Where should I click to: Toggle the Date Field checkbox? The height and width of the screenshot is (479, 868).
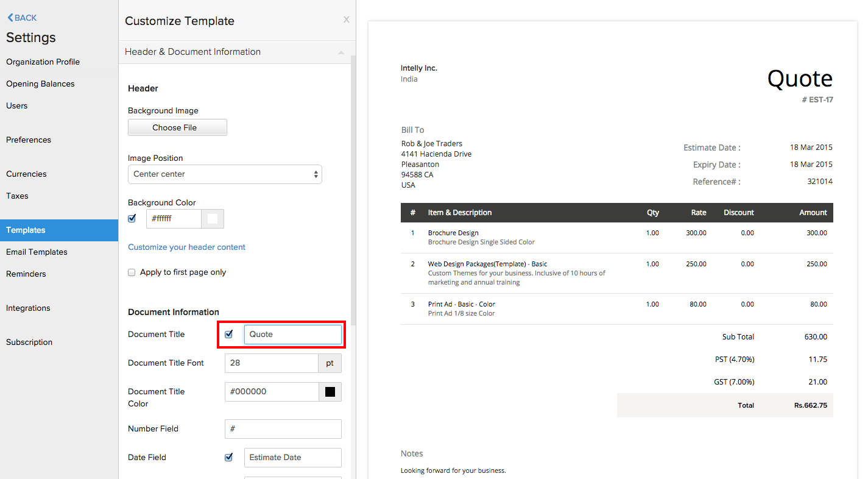pos(229,457)
